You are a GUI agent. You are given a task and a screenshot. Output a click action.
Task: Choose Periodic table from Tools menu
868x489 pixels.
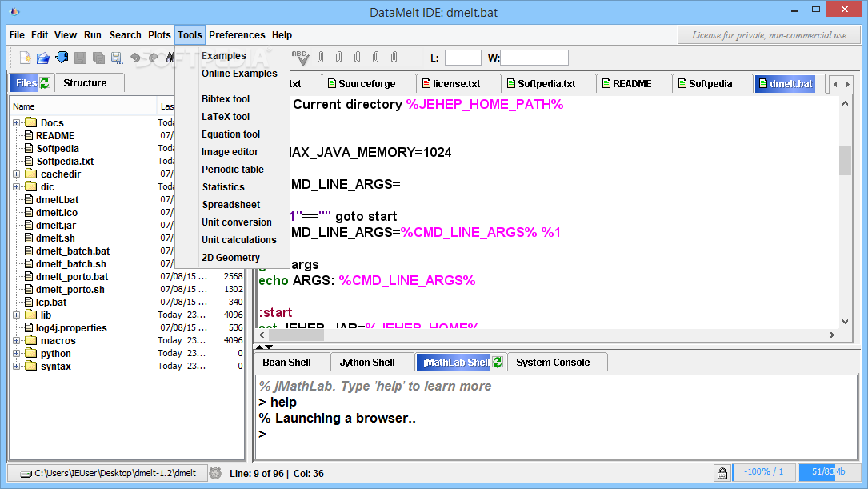point(233,170)
